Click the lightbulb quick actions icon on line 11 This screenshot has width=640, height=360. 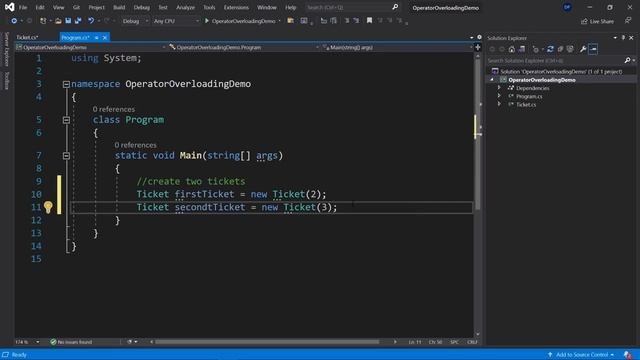click(48, 207)
